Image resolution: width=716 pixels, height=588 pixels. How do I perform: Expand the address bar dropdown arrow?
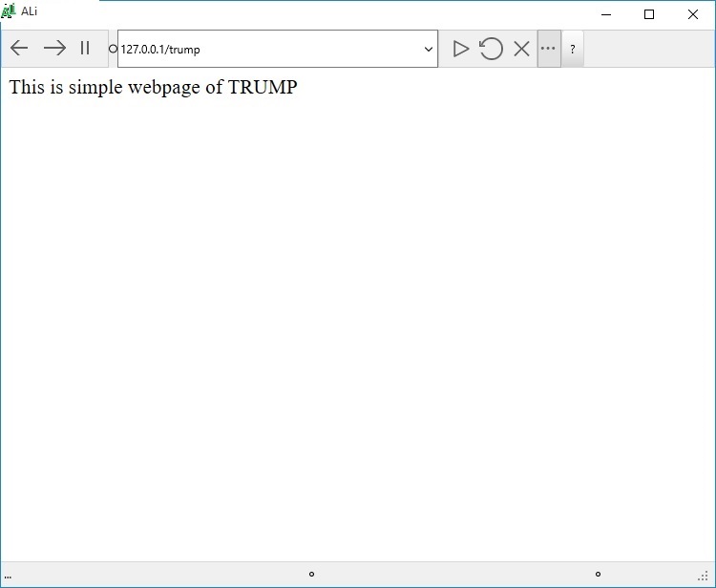tap(429, 49)
